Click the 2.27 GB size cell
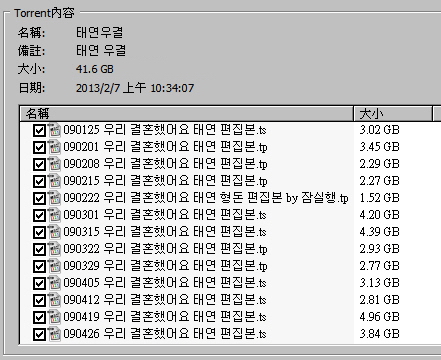441x360 pixels. pyautogui.click(x=379, y=181)
